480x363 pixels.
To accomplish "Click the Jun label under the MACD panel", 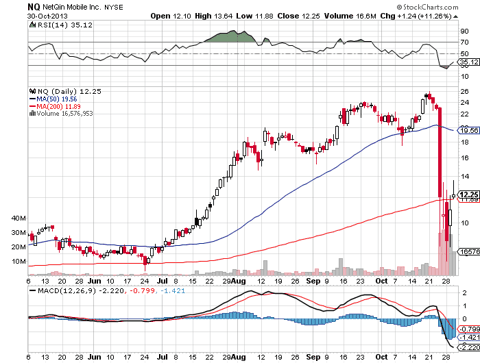I will (95, 357).
